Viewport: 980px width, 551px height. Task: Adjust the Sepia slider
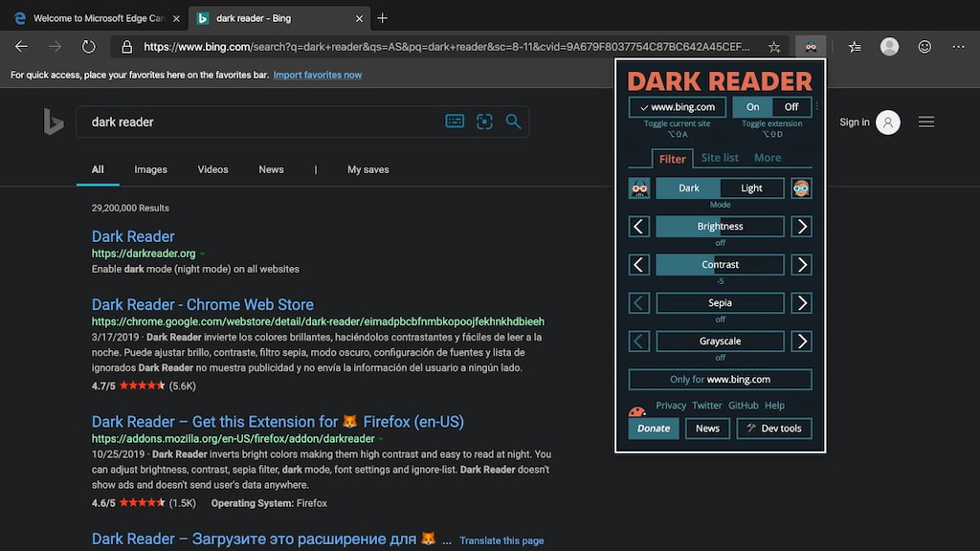[x=720, y=302]
